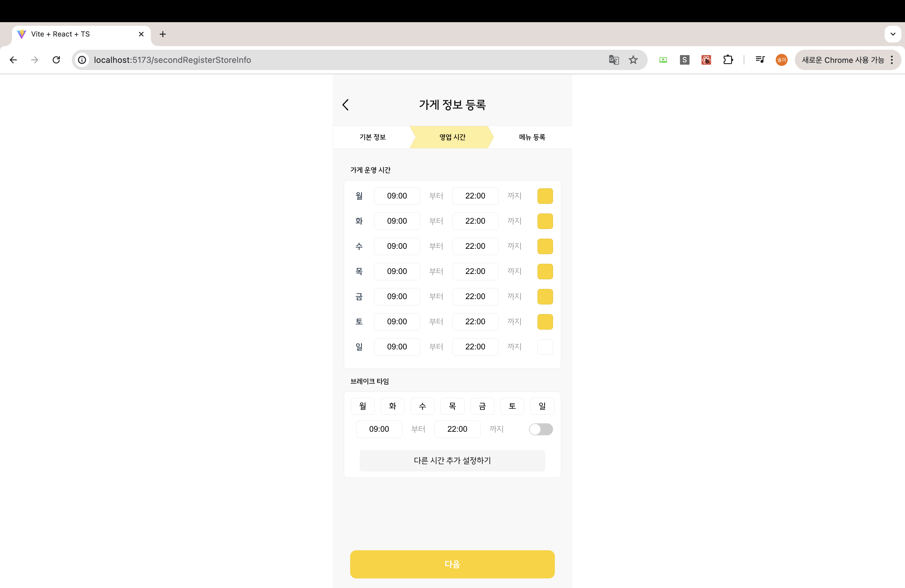The width and height of the screenshot is (905, 588).
Task: Click the back arrow in the store registration header
Action: [345, 104]
